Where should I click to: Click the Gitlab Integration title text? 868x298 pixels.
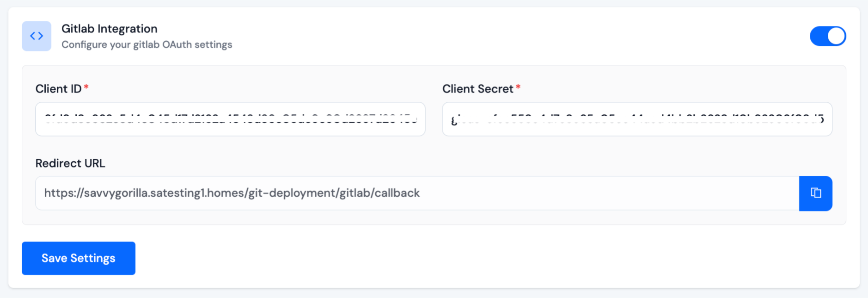(x=110, y=28)
